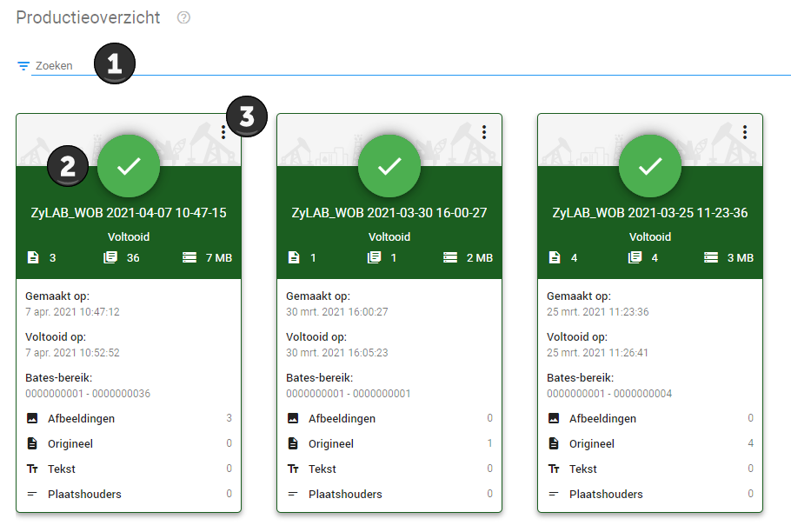
Task: Open the title ZyLAB_WOB 2021-04-07 10-47-15
Action: (x=129, y=213)
